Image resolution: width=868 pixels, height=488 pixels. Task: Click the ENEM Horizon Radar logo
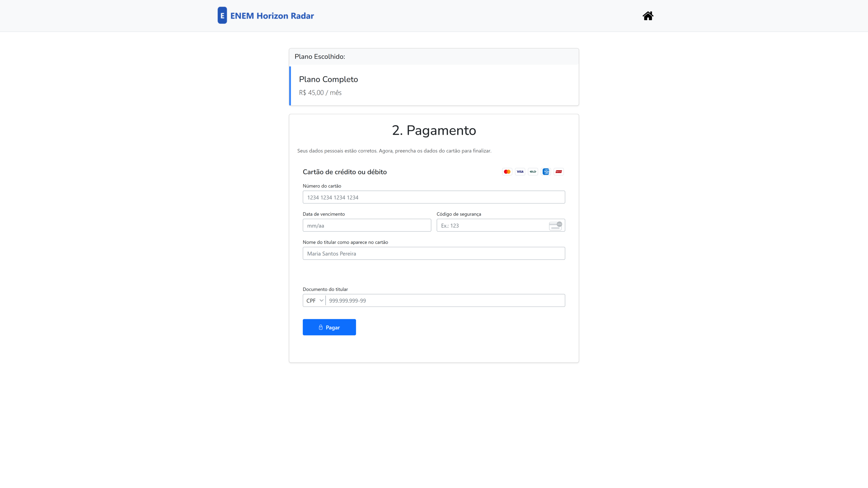tap(266, 16)
